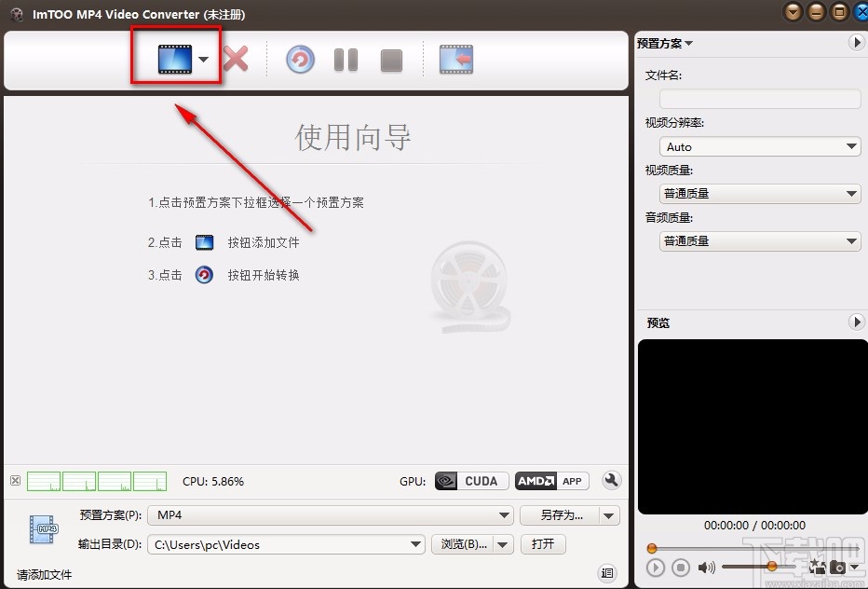Click the 打开 button
This screenshot has width=868, height=589.
tap(543, 543)
